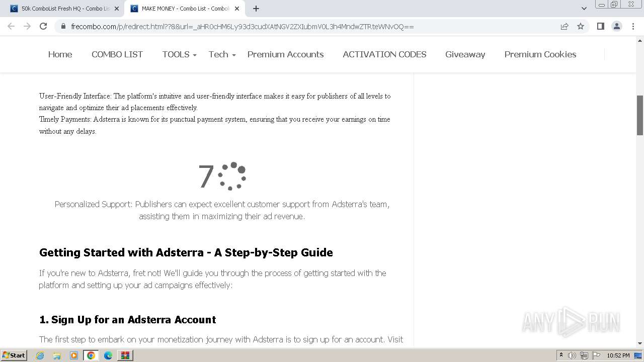Image resolution: width=644 pixels, height=362 pixels.
Task: Click '1. Sign Up for an Adsterra Account' heading
Action: coord(128,320)
